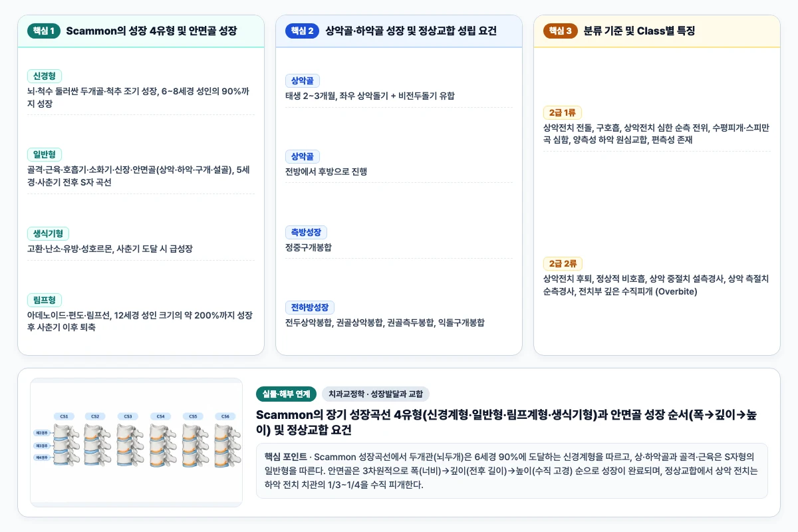Viewport: 798px width, 532px height.
Task: Select the 핵심 포인트 summary paragraph
Action: [511, 471]
